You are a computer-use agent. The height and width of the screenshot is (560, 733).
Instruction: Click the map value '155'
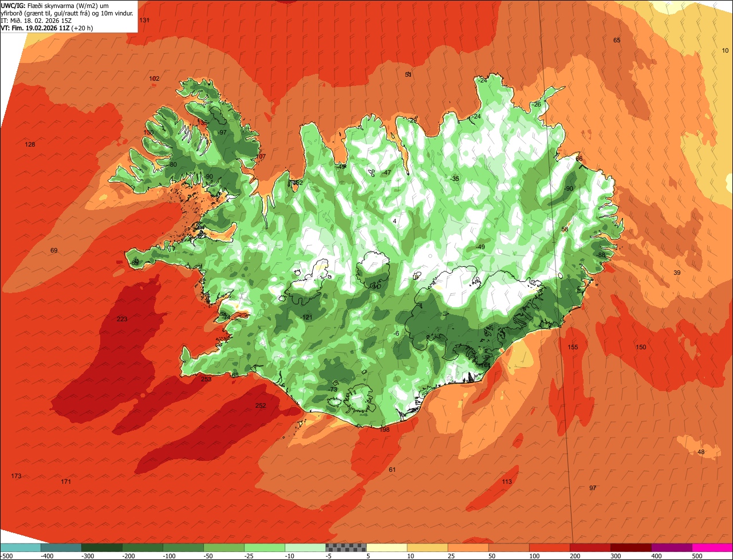pos(573,347)
